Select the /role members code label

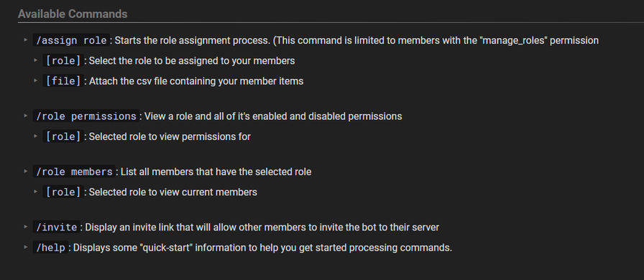(x=74, y=172)
